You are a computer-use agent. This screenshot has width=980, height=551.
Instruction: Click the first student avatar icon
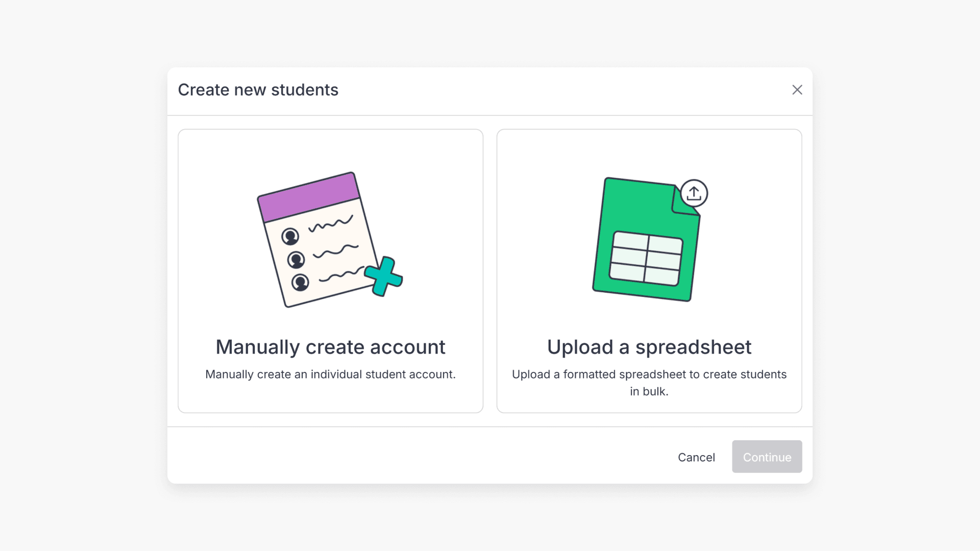coord(290,237)
